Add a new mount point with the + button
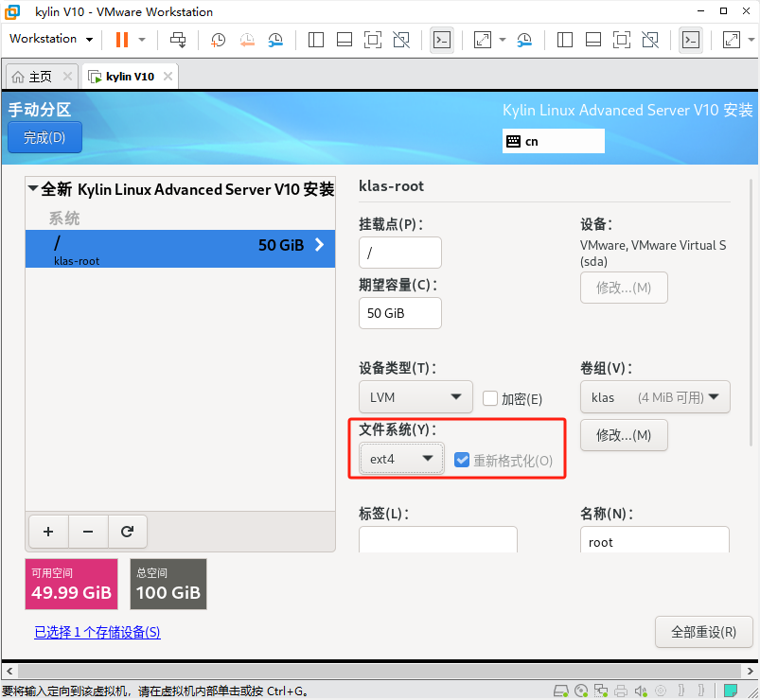760x700 pixels. click(48, 532)
